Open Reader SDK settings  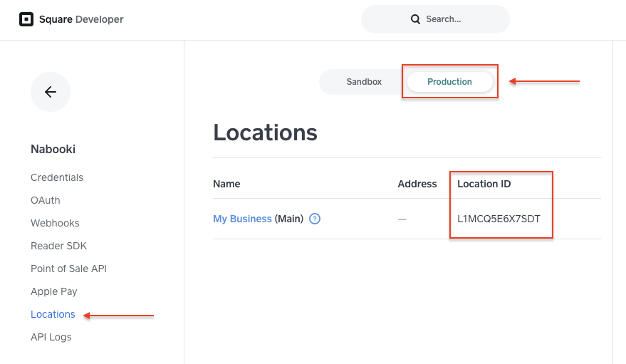pos(58,246)
